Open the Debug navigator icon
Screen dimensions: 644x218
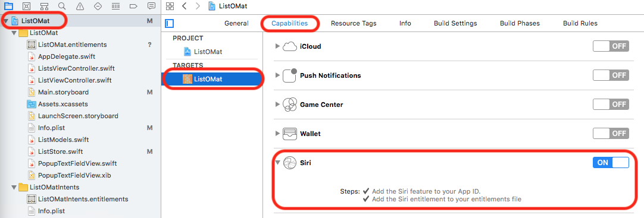click(x=115, y=6)
